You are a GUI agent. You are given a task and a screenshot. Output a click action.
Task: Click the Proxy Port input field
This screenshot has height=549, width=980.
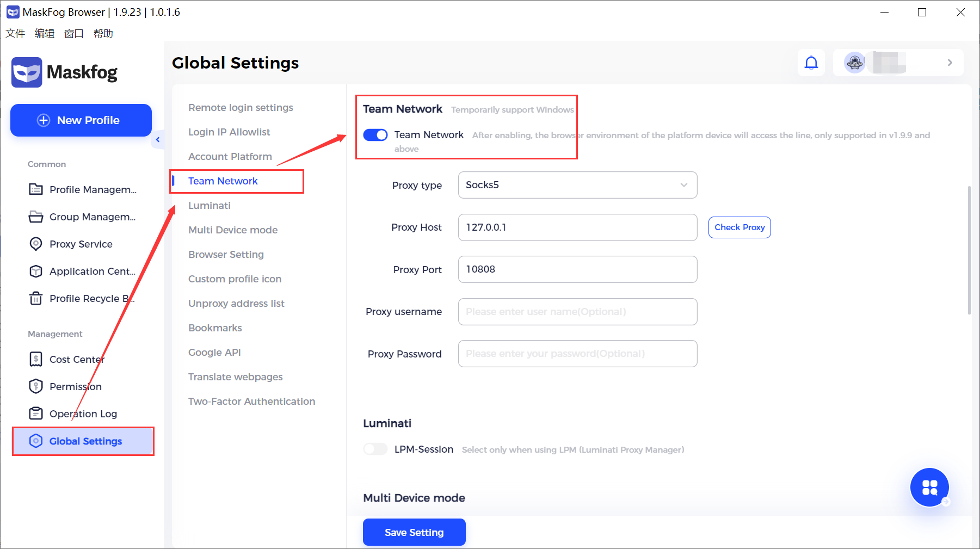click(578, 269)
